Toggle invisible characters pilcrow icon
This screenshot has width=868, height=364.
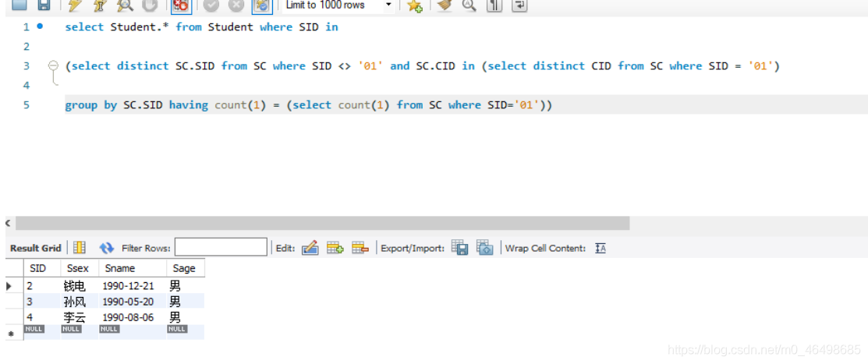pos(494,5)
